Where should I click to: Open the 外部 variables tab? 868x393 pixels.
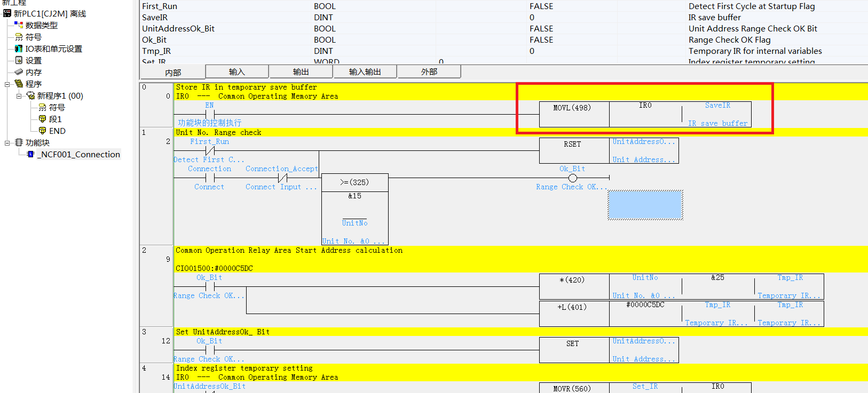(429, 72)
